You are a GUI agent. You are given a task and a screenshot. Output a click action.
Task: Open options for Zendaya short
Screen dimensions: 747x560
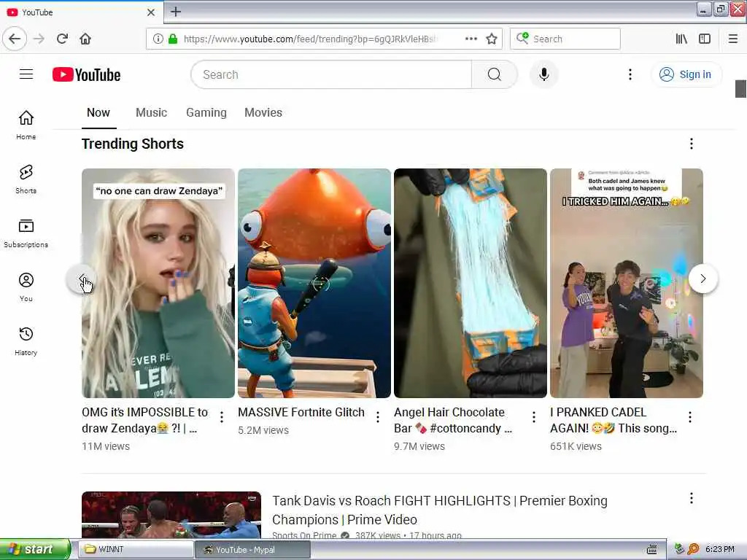(222, 417)
